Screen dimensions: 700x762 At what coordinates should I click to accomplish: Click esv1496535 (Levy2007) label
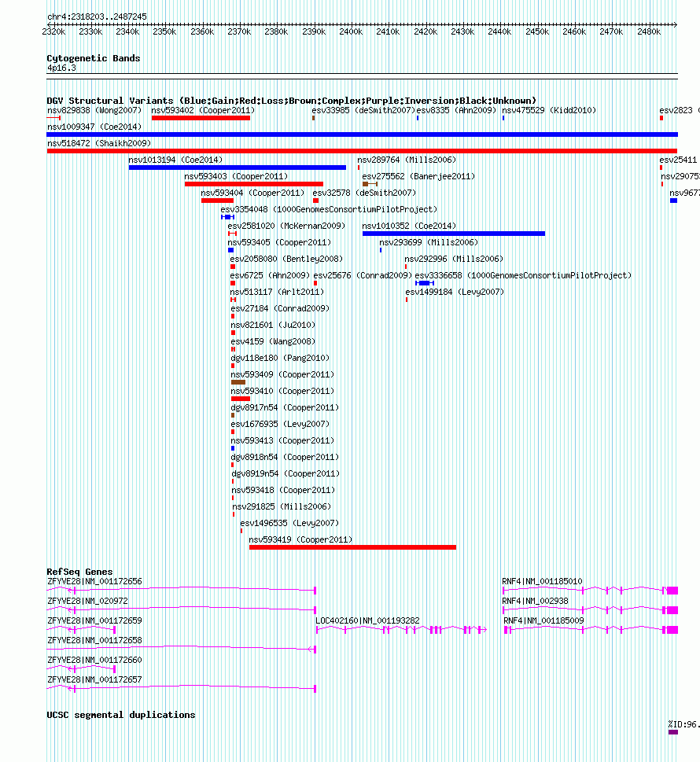pyautogui.click(x=289, y=524)
